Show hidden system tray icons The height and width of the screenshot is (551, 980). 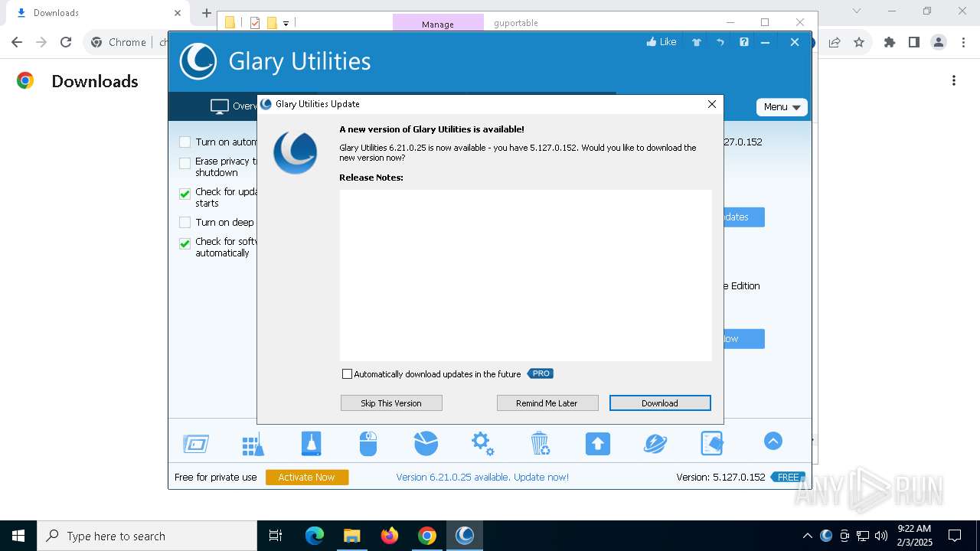pyautogui.click(x=807, y=536)
